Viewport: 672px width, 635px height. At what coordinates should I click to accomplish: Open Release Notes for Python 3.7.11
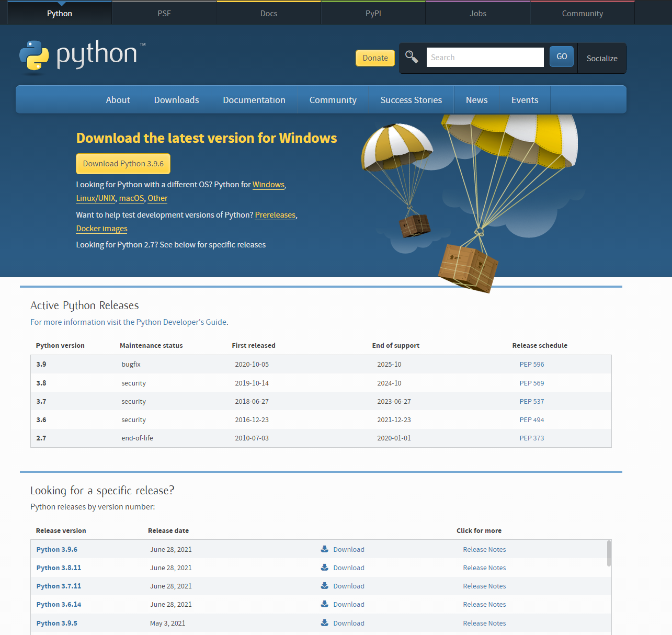click(484, 586)
